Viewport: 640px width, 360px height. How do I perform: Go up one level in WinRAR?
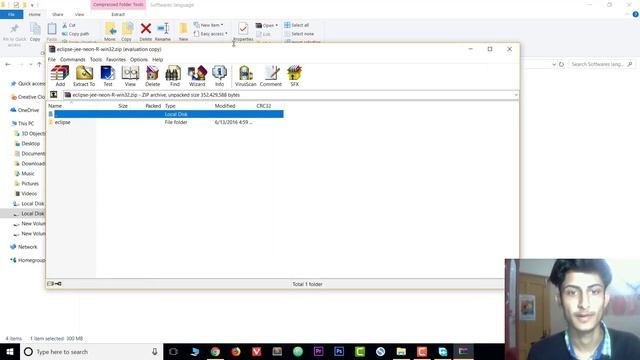(53, 95)
